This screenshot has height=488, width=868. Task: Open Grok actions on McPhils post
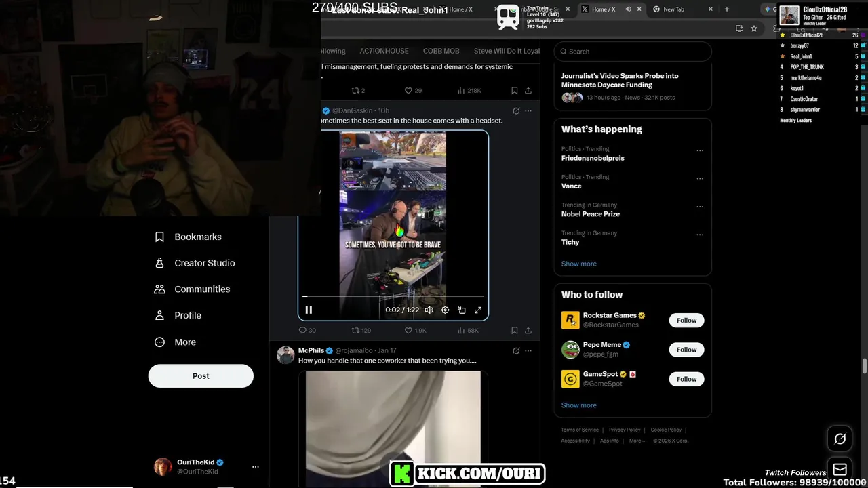516,350
